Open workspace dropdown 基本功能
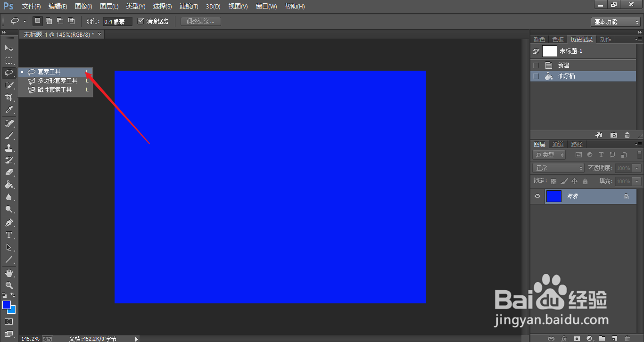Image resolution: width=644 pixels, height=342 pixels. 616,22
